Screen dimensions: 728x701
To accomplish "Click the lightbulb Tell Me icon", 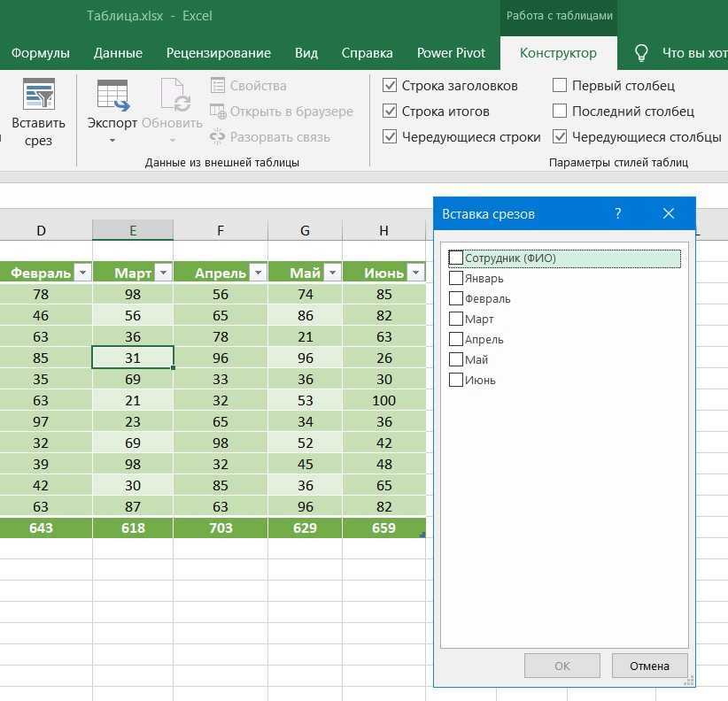I will click(642, 53).
